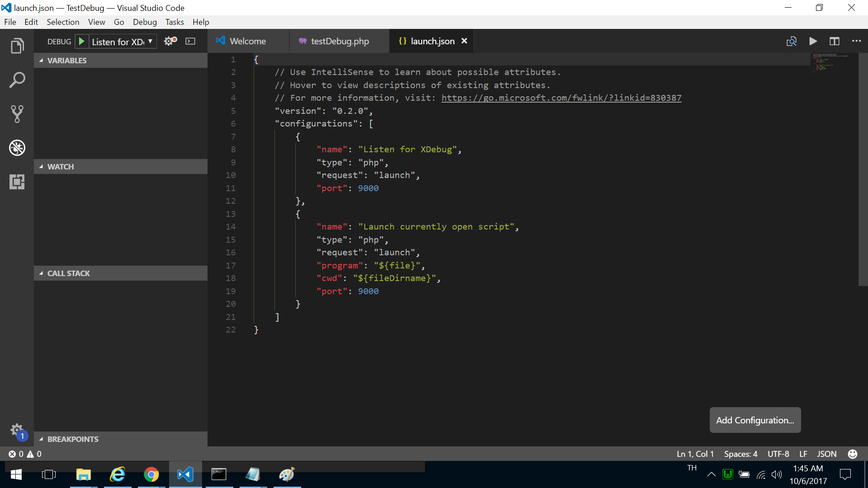This screenshot has height=488, width=868.
Task: Click the errors count in status bar
Action: pos(16,454)
